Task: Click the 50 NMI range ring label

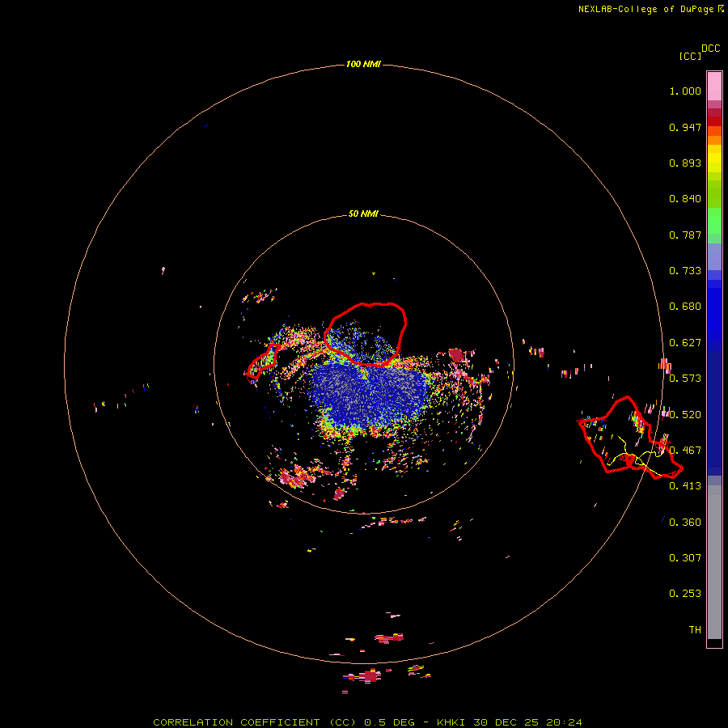Action: 363,214
